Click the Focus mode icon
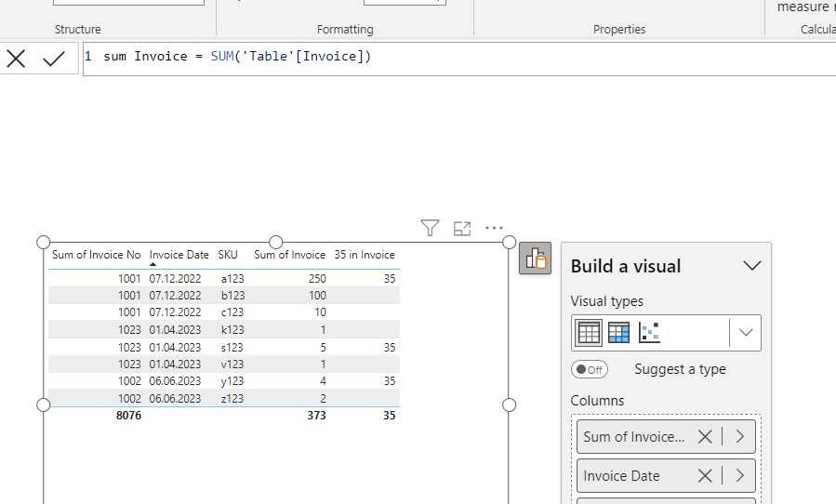 [x=462, y=228]
